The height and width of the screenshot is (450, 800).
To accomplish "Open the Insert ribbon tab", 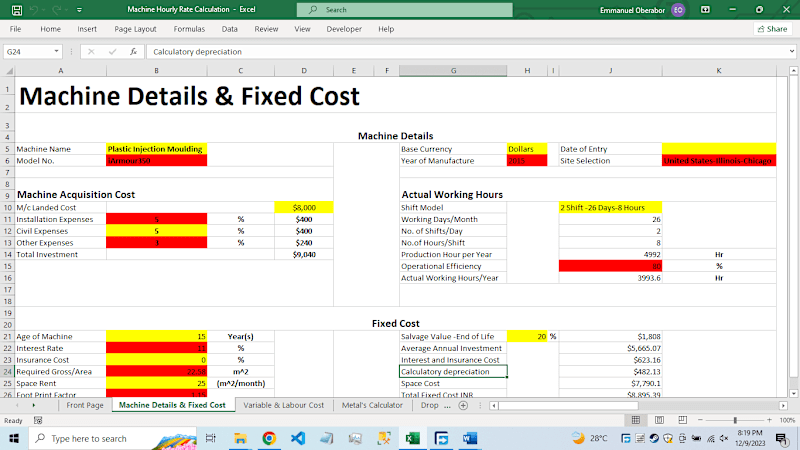I will [87, 29].
